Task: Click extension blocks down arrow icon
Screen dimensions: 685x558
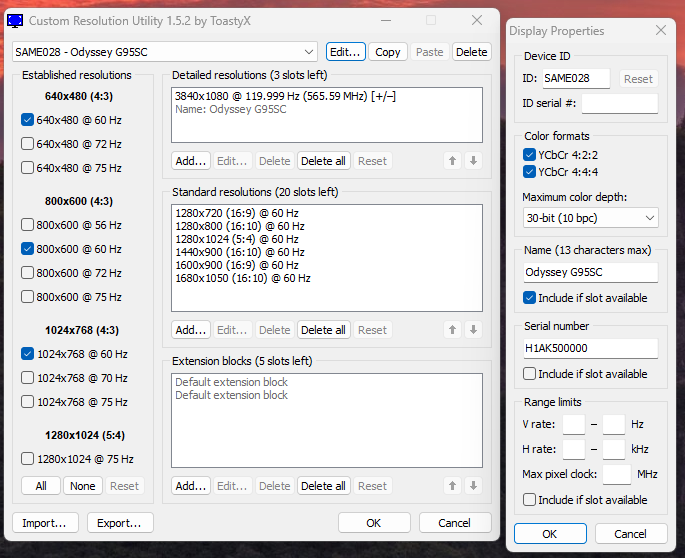Action: click(473, 486)
